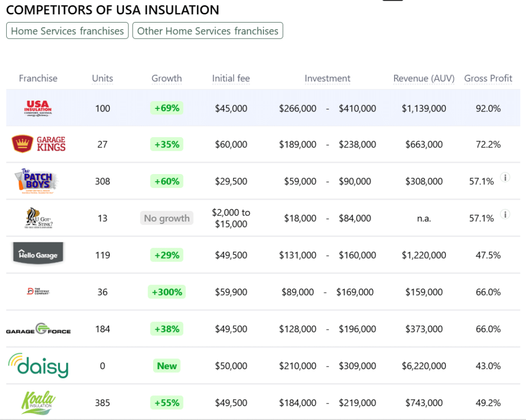Click the $743,000 revenue cell
Image resolution: width=526 pixels, height=420 pixels.
(424, 403)
